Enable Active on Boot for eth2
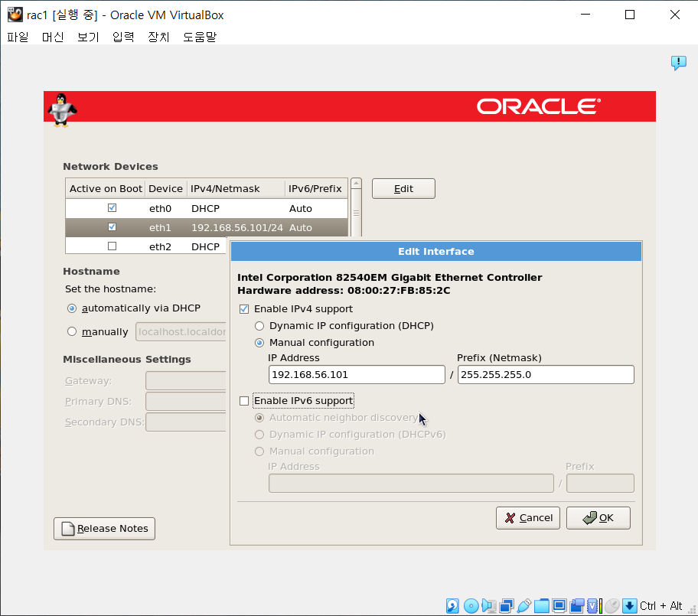This screenshot has width=698, height=616. click(x=113, y=246)
